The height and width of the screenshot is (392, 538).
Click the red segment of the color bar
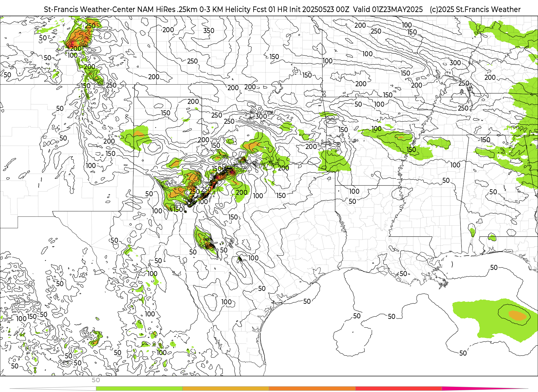point(398,389)
